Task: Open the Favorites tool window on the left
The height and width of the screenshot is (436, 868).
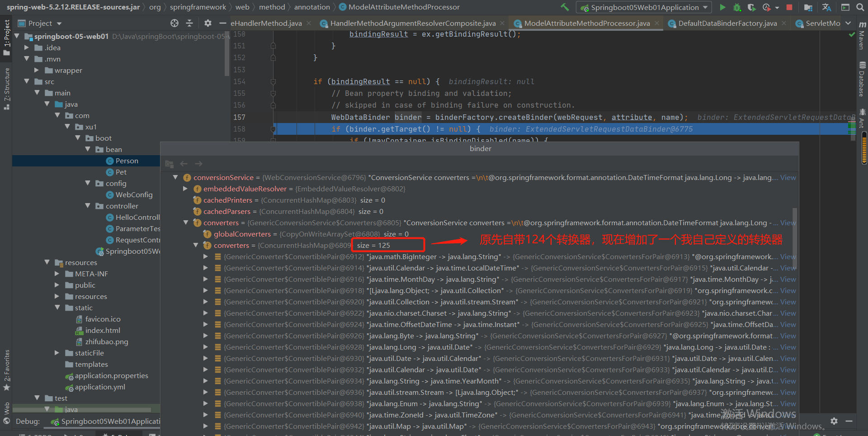Action: [6, 370]
